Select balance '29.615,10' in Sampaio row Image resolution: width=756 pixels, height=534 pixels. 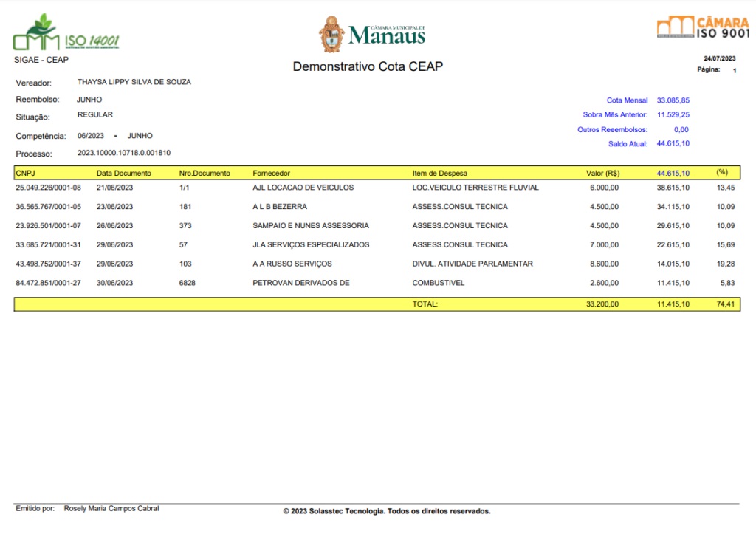click(673, 226)
